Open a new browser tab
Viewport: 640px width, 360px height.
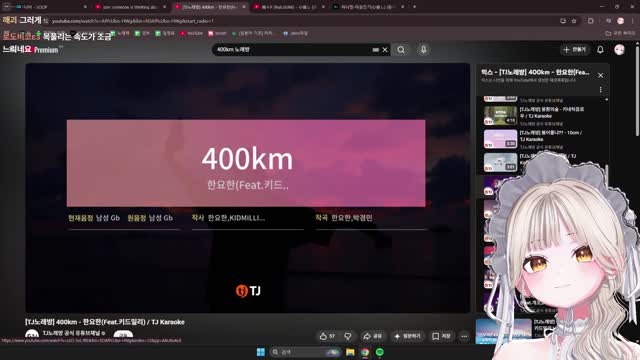coord(414,7)
